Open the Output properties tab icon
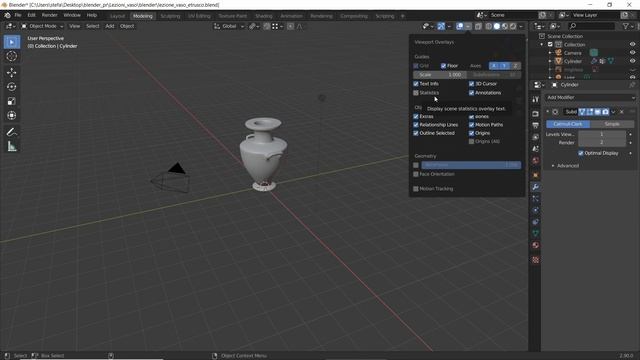This screenshot has height=360, width=640. click(x=536, y=125)
